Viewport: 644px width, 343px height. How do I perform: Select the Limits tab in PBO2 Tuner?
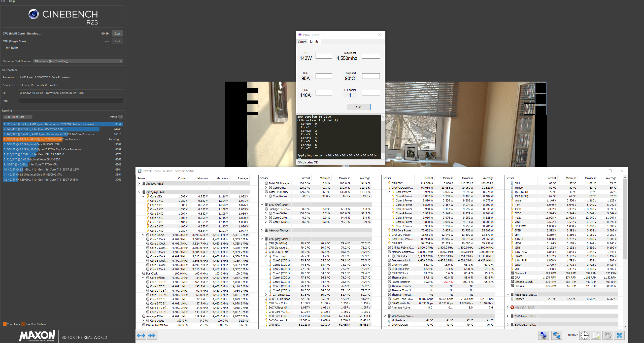pyautogui.click(x=314, y=42)
